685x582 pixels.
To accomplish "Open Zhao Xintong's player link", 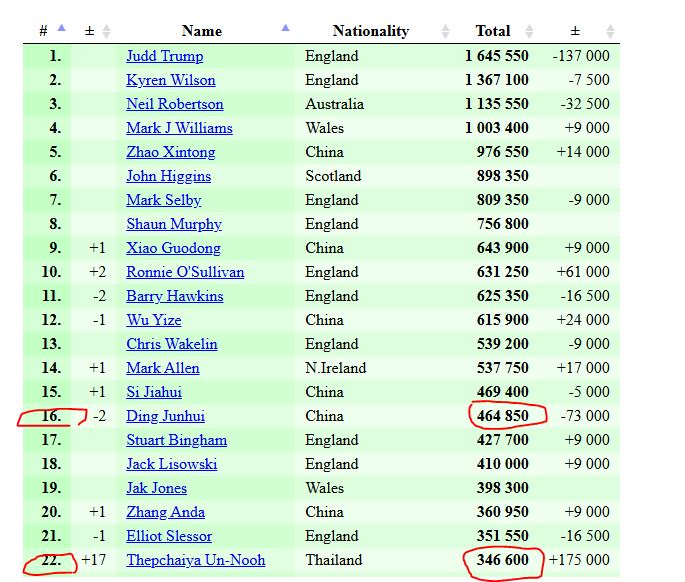I will tap(171, 152).
